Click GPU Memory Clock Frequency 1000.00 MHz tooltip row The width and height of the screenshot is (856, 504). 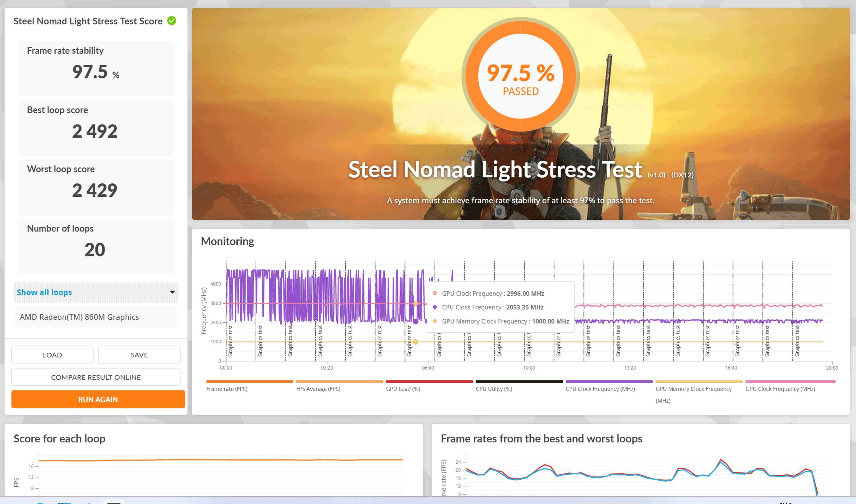501,321
